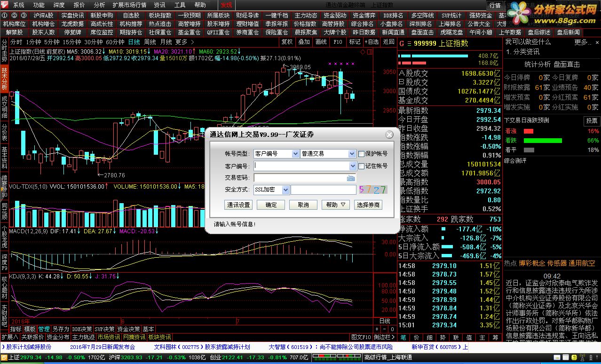601x364 pixels.
Task: Click the 博彩概念 hot topic link
Action: (x=532, y=263)
